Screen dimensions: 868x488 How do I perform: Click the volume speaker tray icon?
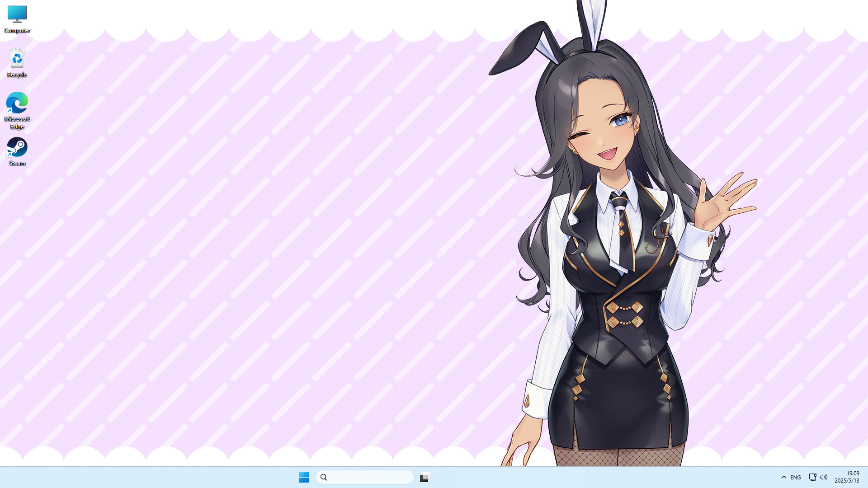pyautogui.click(x=824, y=477)
